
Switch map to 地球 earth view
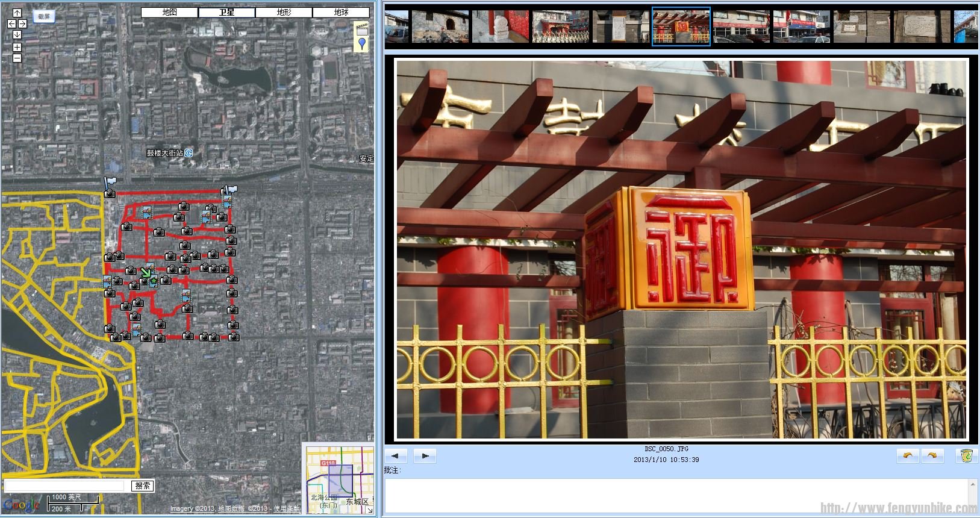tap(341, 12)
